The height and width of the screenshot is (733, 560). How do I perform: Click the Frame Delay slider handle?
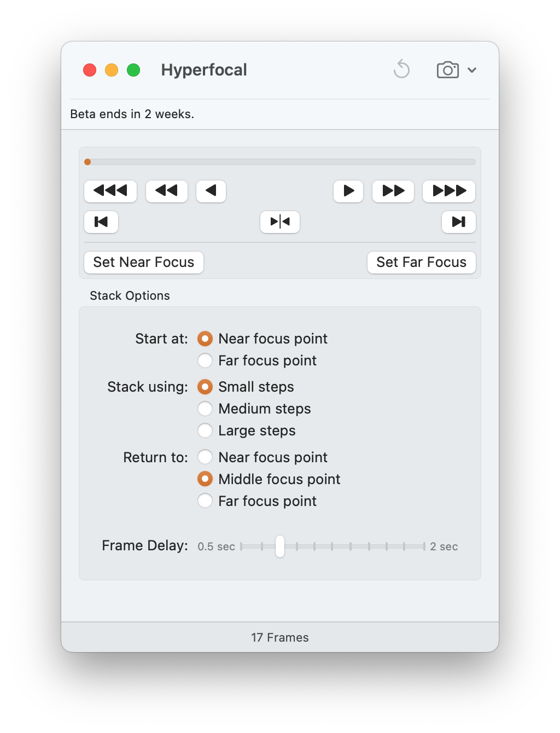point(280,546)
